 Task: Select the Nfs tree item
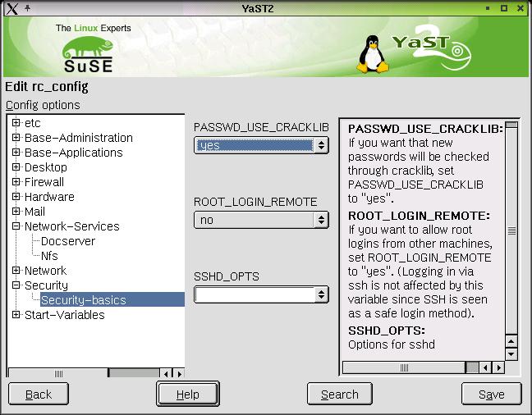click(49, 256)
